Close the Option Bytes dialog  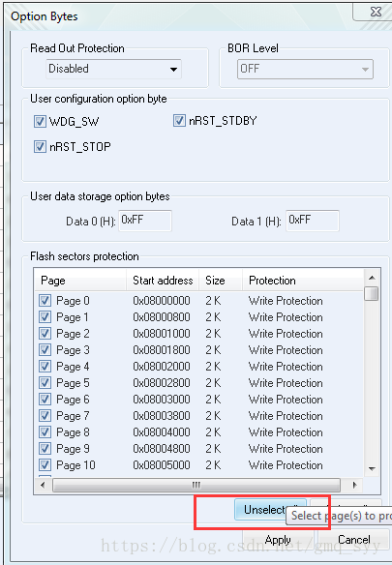[x=376, y=12]
